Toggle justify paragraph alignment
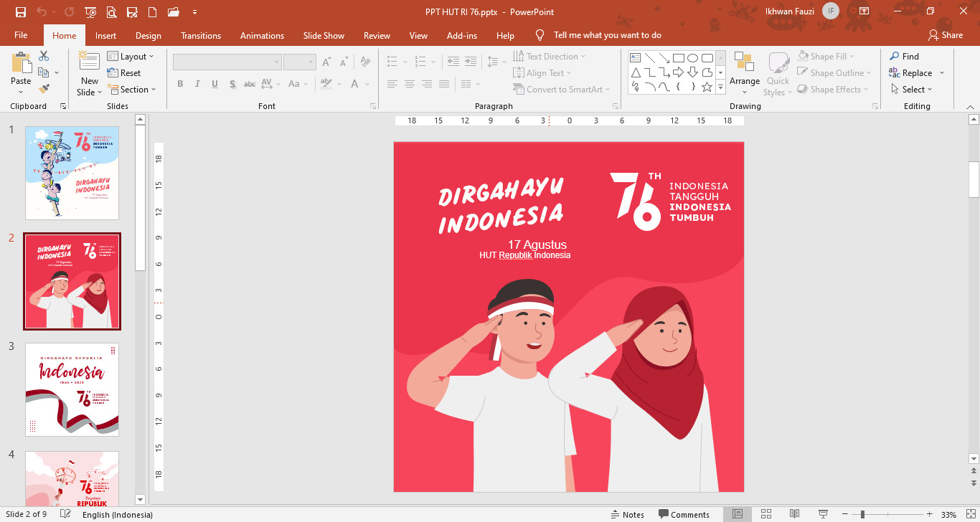The height and width of the screenshot is (522, 980). [x=444, y=84]
